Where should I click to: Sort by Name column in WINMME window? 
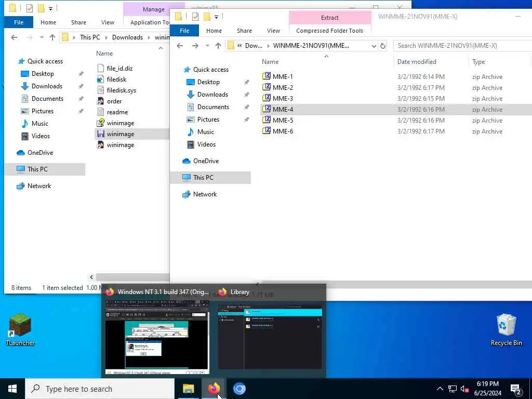coord(270,62)
